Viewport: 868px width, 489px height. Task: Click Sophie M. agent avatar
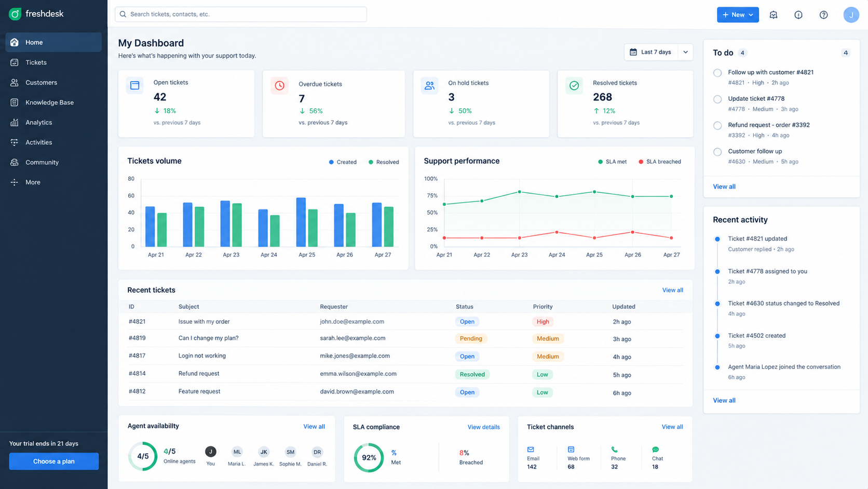(290, 452)
